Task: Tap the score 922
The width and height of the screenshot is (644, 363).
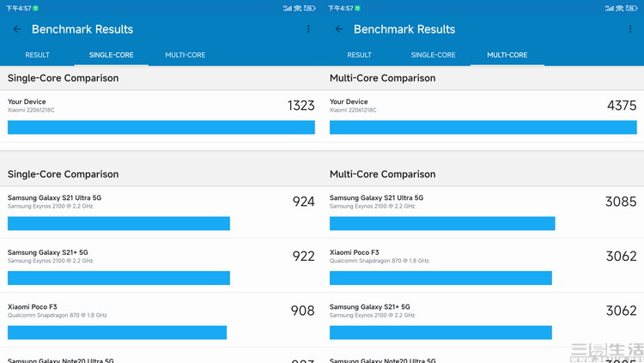Action: click(x=303, y=257)
